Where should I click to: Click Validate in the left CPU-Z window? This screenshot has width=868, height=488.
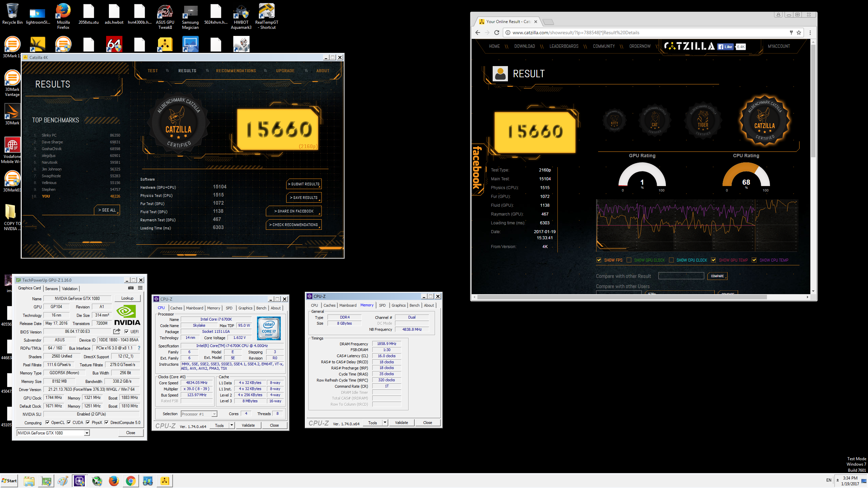coord(248,425)
